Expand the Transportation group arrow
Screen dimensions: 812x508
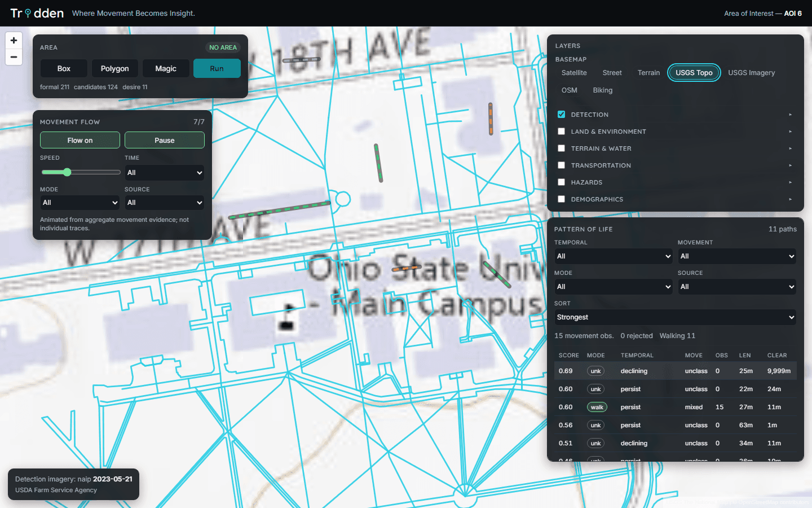[791, 165]
